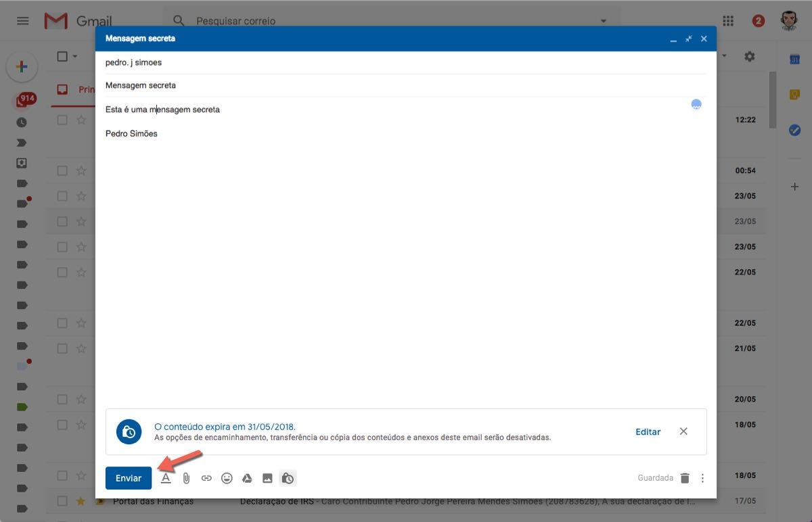This screenshot has width=812, height=522.
Task: Open the boxed-arrow folder icon in sidebar
Action: [22, 163]
